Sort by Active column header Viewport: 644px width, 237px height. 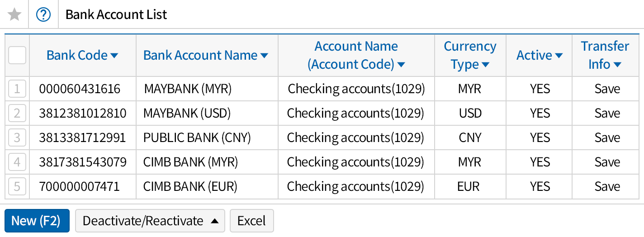pos(540,55)
